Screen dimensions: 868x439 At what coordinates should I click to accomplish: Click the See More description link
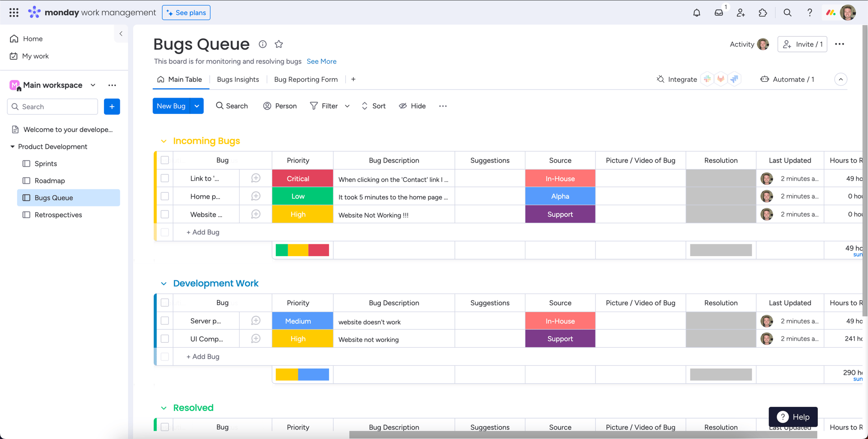[x=321, y=61]
